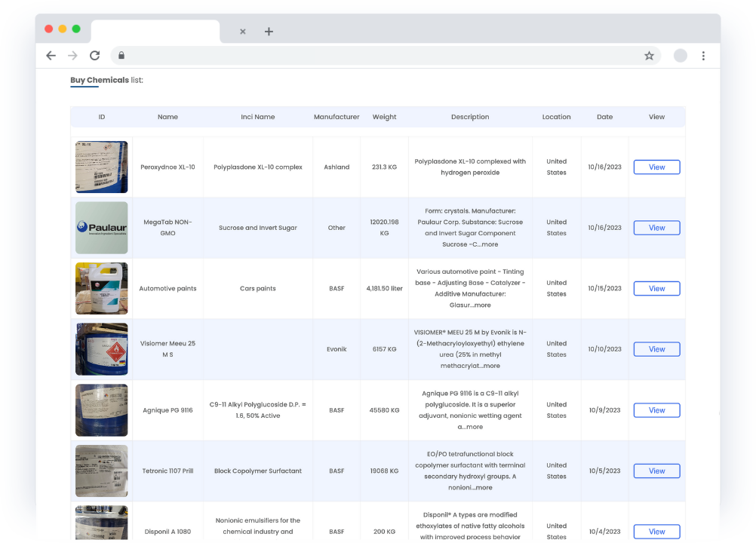
Task: Select the Automotive paints name cell
Action: (x=167, y=289)
